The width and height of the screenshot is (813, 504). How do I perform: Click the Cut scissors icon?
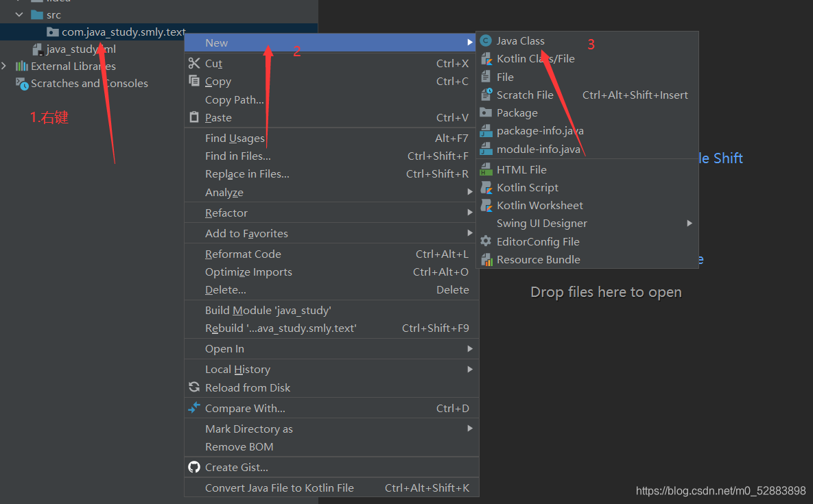(x=194, y=63)
